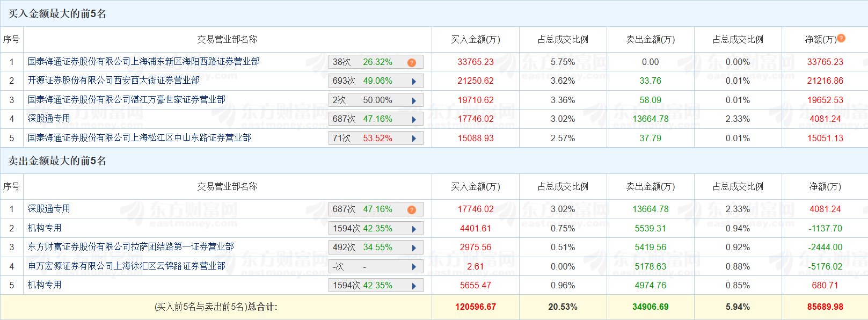Click blue arrow in 申万宏源 row stats box
Viewport: 868px width, 320px height.
414,267
